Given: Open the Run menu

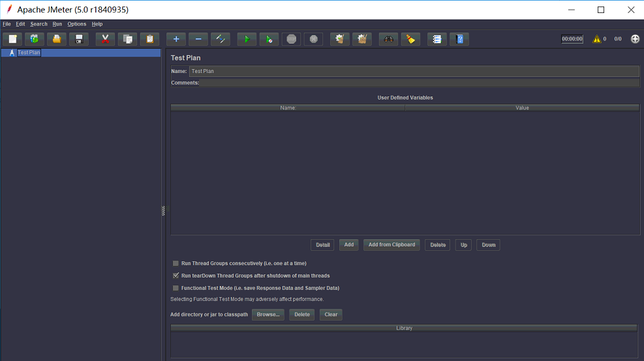Looking at the screenshot, I should (x=57, y=24).
